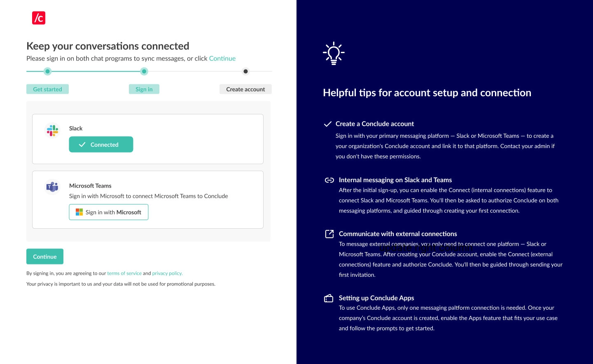Open the terms of service link

tap(124, 273)
